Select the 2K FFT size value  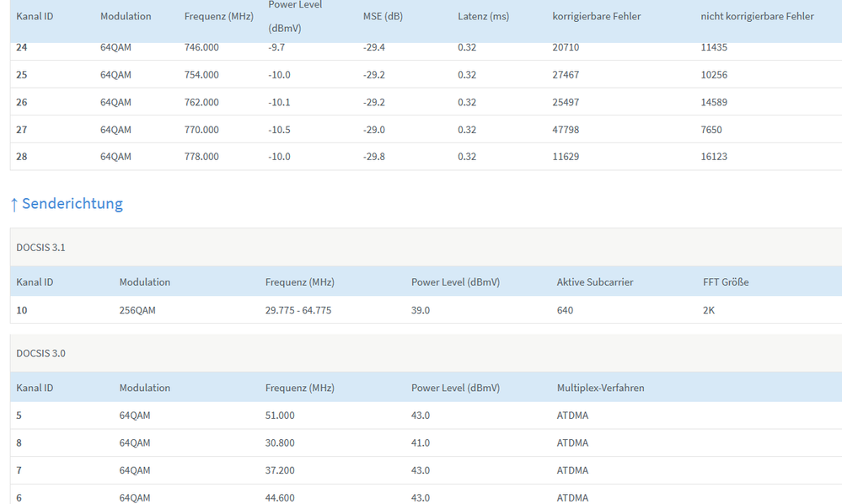point(709,310)
